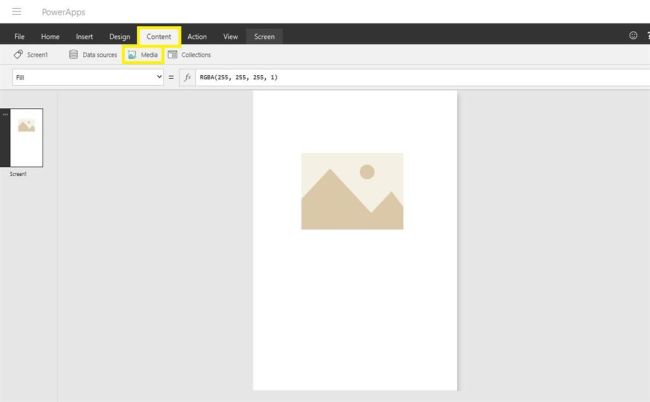Switch to the Action tab
The image size is (650, 402).
197,36
